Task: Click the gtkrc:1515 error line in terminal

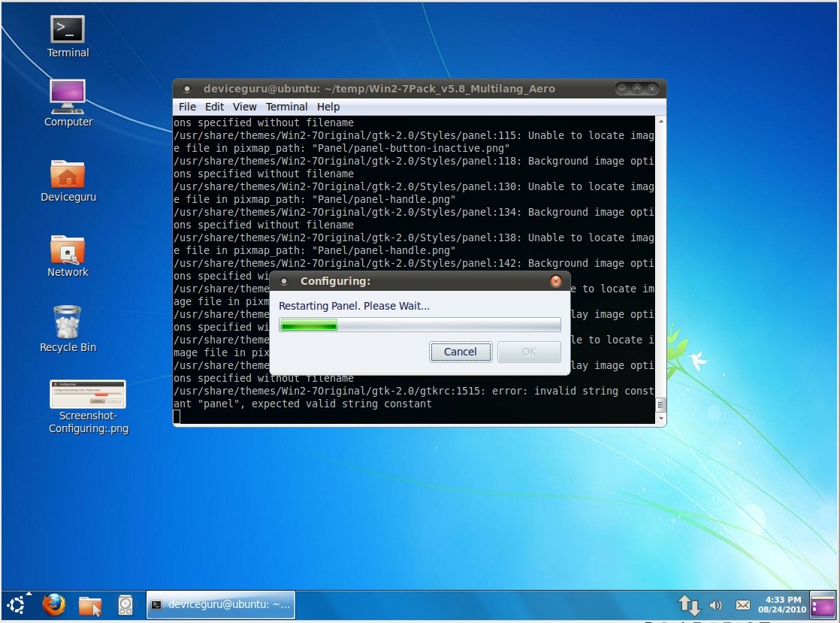Action: 413,398
